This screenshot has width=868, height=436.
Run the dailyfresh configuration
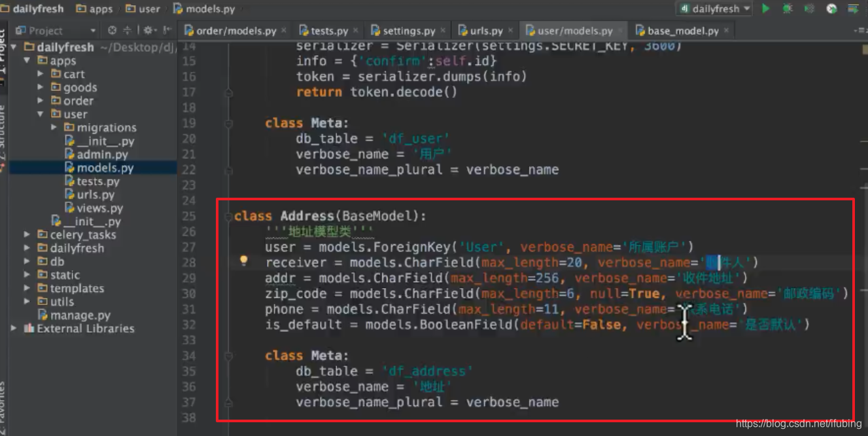[765, 9]
